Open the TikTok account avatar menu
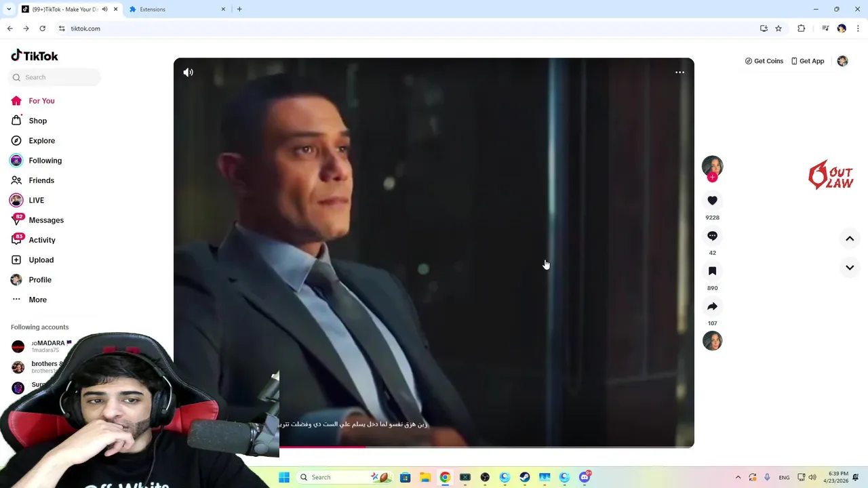 click(x=842, y=61)
